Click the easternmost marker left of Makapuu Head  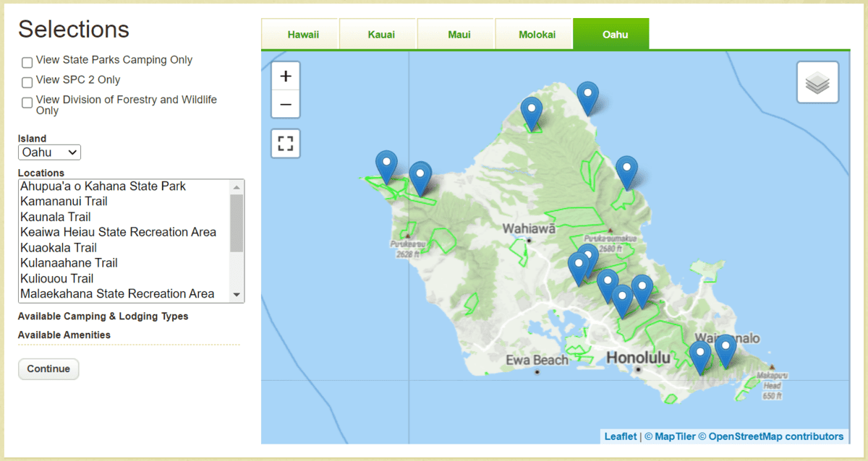tap(726, 352)
